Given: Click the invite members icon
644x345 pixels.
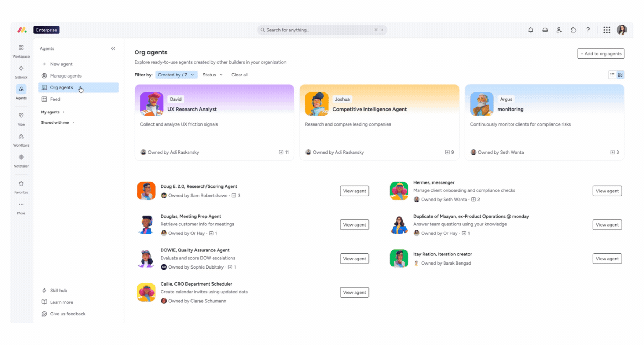Looking at the screenshot, I should click(559, 30).
